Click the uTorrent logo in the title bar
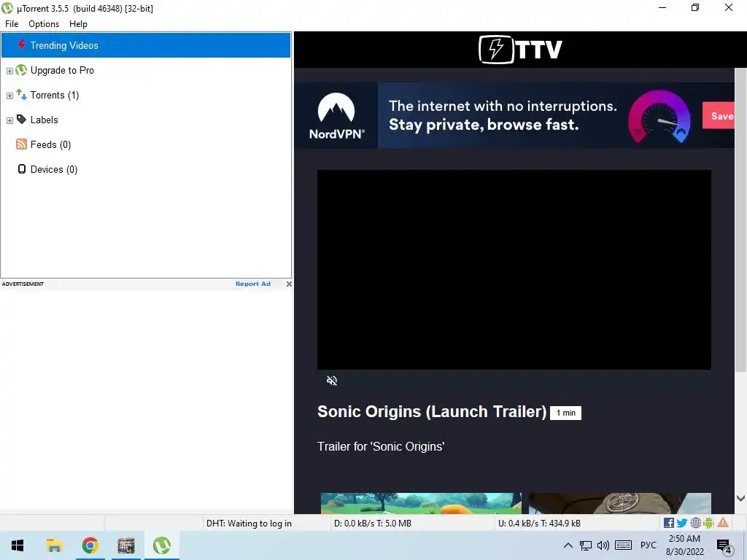Image resolution: width=747 pixels, height=560 pixels. tap(7, 8)
